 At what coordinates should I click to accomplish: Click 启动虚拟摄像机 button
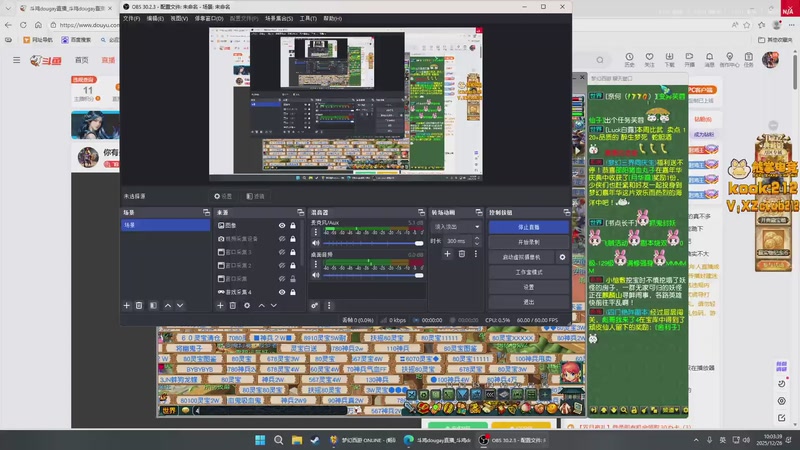[521, 257]
